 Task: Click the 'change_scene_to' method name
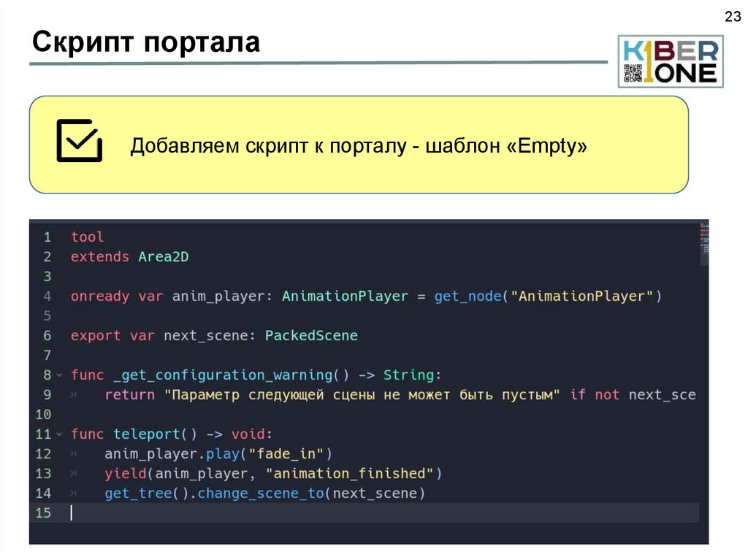click(x=260, y=494)
